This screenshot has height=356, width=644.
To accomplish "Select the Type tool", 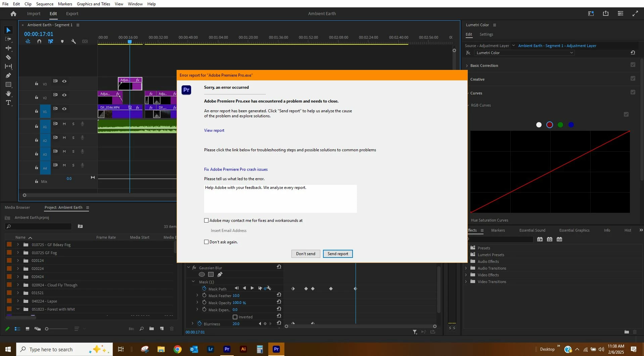I will click(8, 103).
